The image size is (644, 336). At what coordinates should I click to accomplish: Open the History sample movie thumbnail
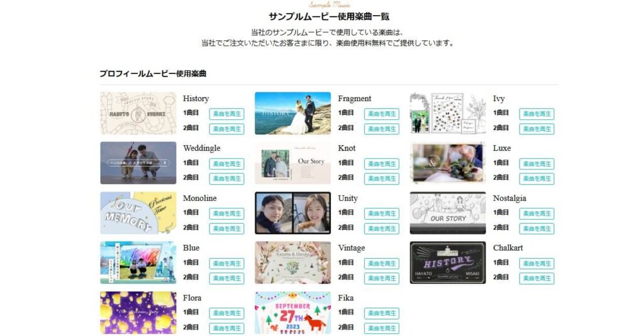click(138, 113)
